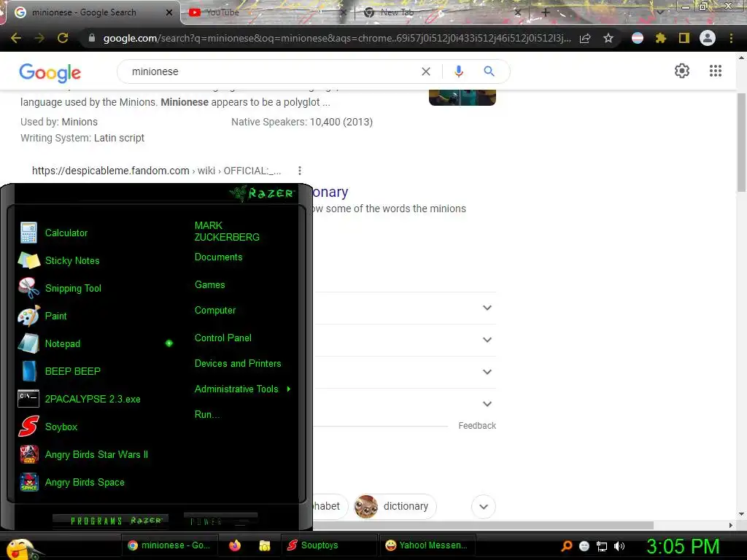Click the horizontal page scrollbar
The height and width of the screenshot is (560, 747).
point(484,525)
